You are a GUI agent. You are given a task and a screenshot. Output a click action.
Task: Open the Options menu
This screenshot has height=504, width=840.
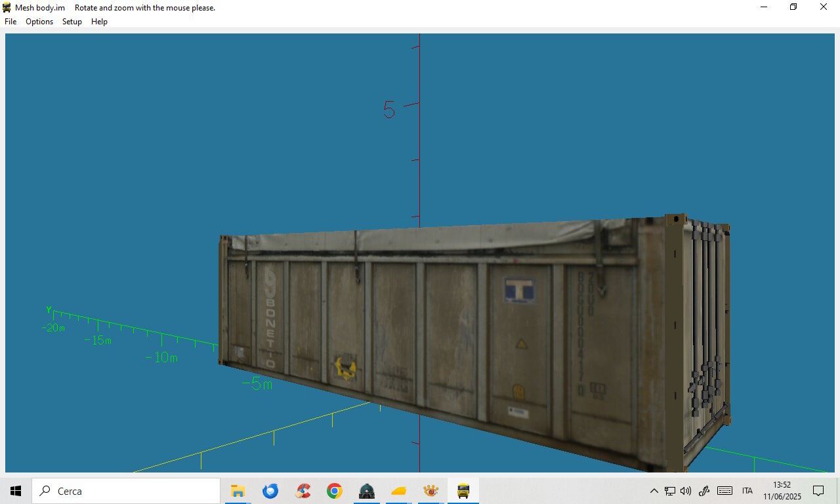click(39, 22)
